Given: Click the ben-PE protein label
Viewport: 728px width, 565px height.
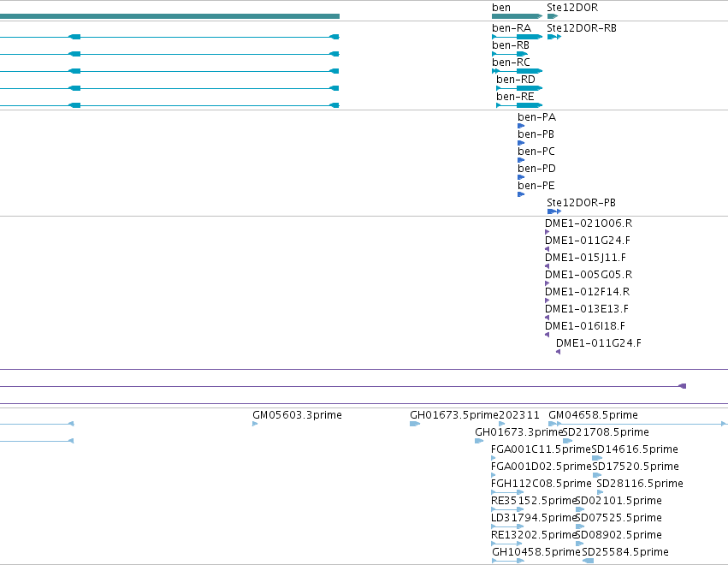Looking at the screenshot, I should 536,186.
